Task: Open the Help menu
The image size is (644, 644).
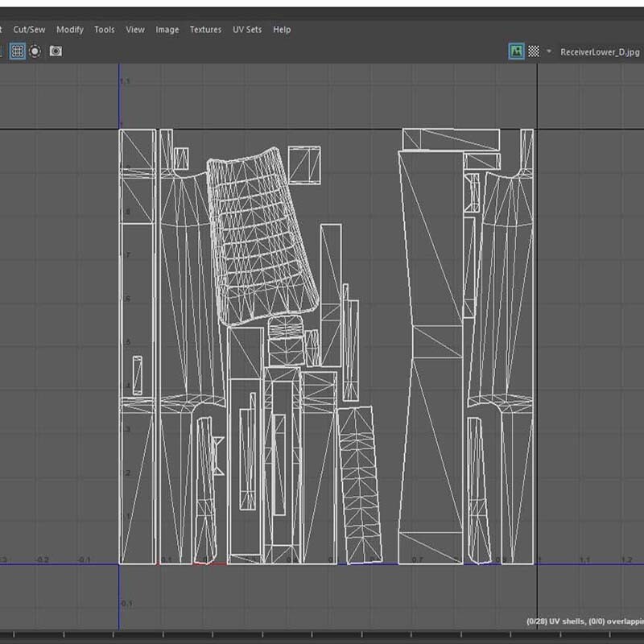Action: 282,30
